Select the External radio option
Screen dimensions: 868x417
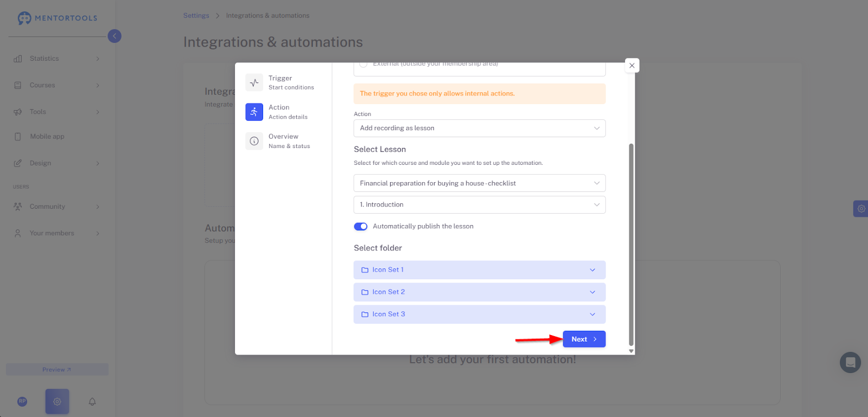tap(363, 64)
